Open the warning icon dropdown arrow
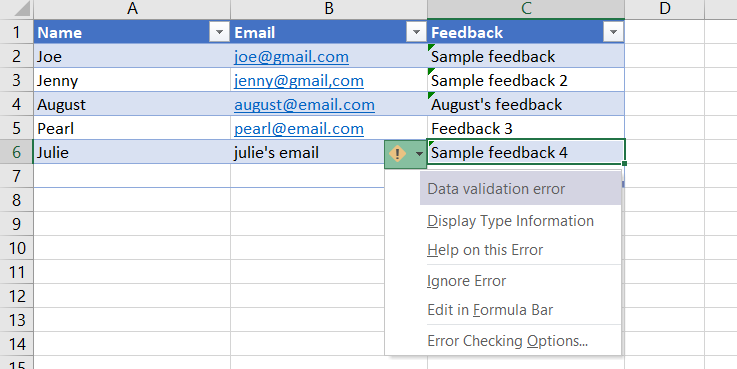737x369 pixels. pos(419,154)
